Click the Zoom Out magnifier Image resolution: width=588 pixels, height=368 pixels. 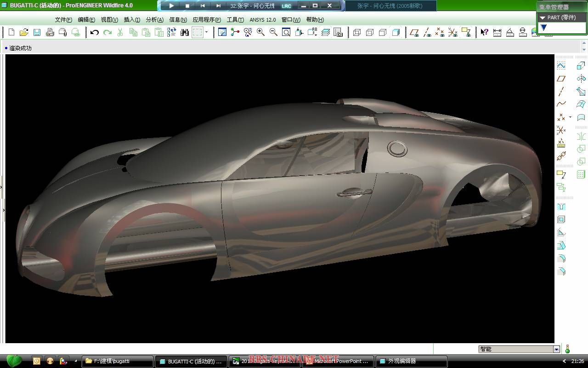(273, 32)
